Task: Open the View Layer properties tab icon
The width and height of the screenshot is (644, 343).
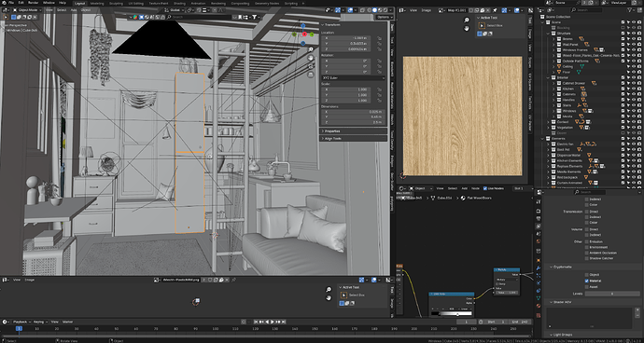Action: coord(539,226)
